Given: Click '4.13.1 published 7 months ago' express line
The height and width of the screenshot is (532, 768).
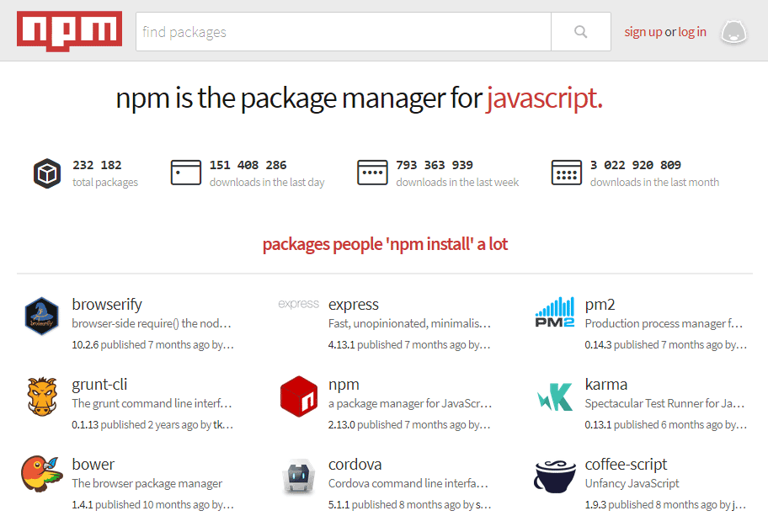Looking at the screenshot, I should click(x=409, y=345).
